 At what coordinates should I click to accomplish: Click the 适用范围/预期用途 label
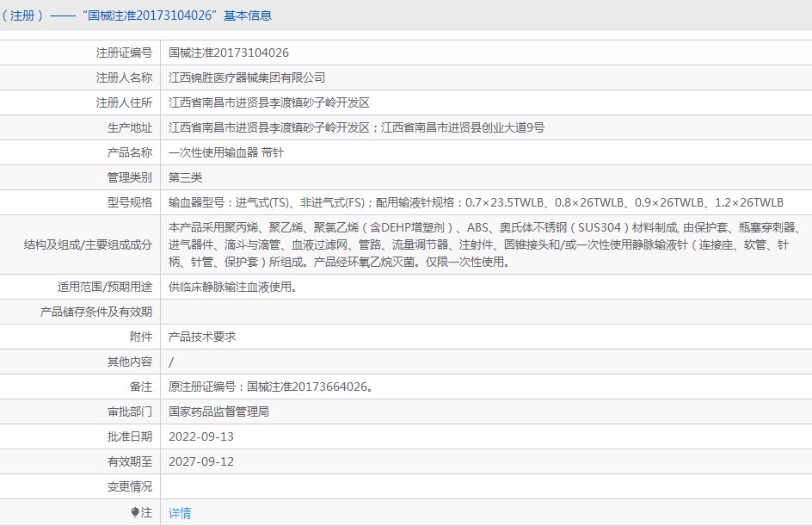tap(105, 287)
